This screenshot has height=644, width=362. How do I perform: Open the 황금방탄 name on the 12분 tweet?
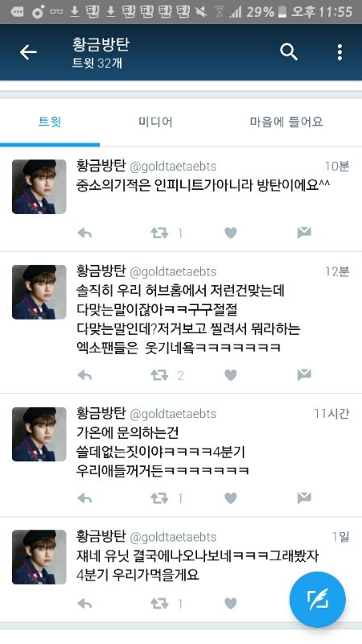click(101, 271)
